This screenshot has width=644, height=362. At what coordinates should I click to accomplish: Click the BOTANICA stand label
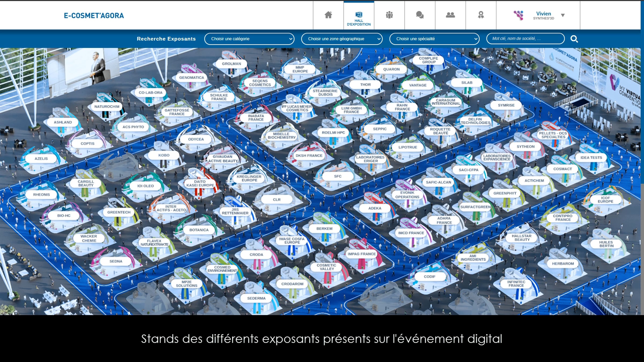(199, 230)
